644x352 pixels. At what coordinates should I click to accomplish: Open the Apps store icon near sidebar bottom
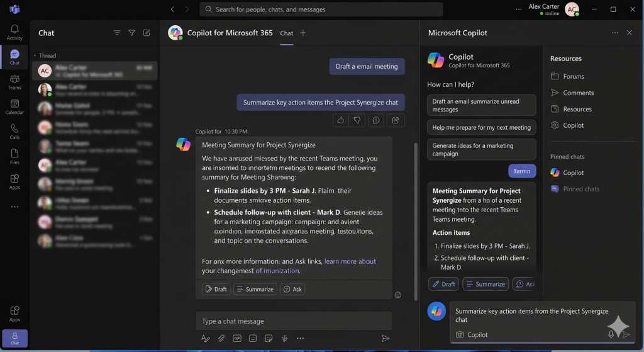click(x=14, y=314)
